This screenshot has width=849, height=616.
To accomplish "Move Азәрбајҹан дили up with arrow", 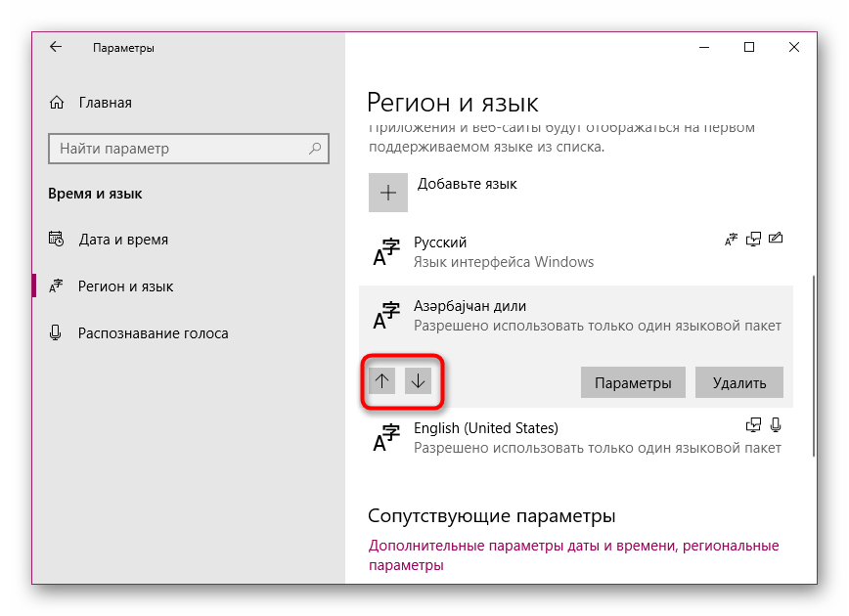I will click(x=382, y=381).
